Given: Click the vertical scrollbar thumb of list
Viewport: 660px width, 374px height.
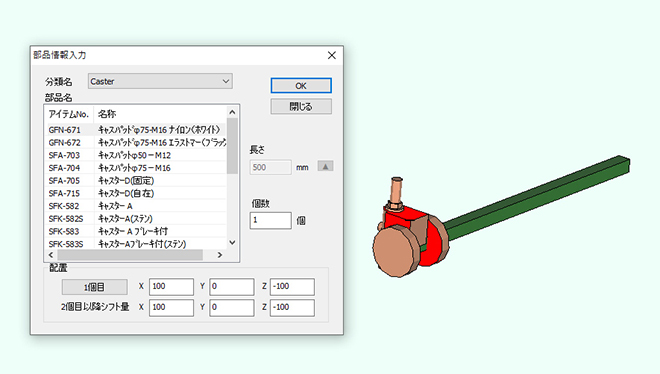Looking at the screenshot, I should coord(232,146).
